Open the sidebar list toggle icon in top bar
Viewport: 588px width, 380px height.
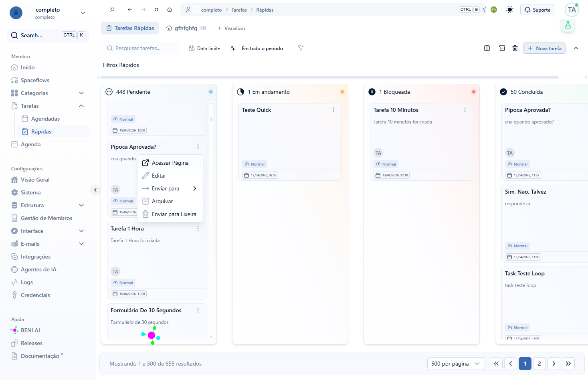click(x=112, y=10)
